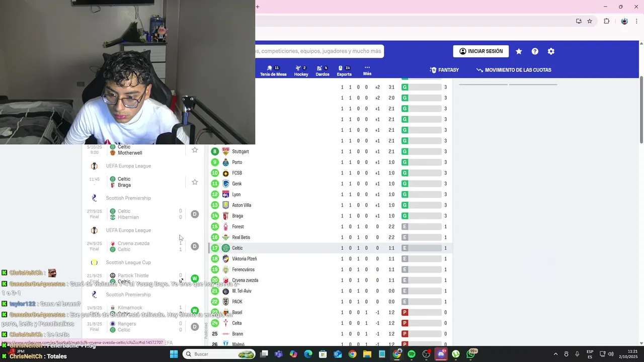This screenshot has width=644, height=362.
Task: Select the Hockey sport tab
Action: click(301, 71)
